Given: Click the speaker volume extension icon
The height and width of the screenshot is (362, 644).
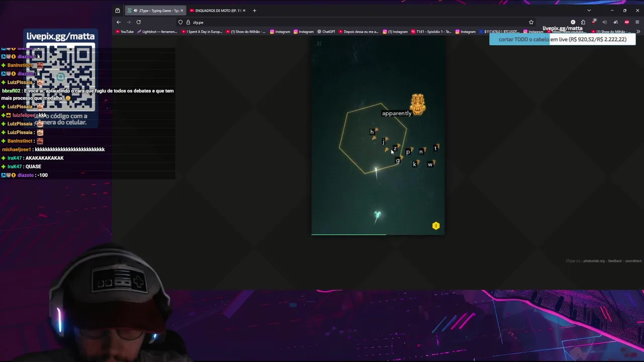Looking at the screenshot, I should pos(604,22).
